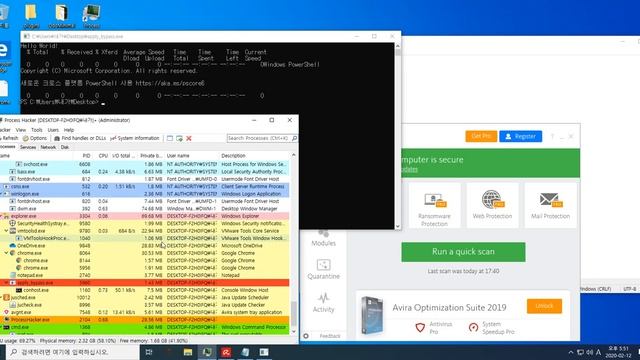Click the find window toolbar icon
Screen dimensions: 640x360
pyautogui.click(x=170, y=138)
